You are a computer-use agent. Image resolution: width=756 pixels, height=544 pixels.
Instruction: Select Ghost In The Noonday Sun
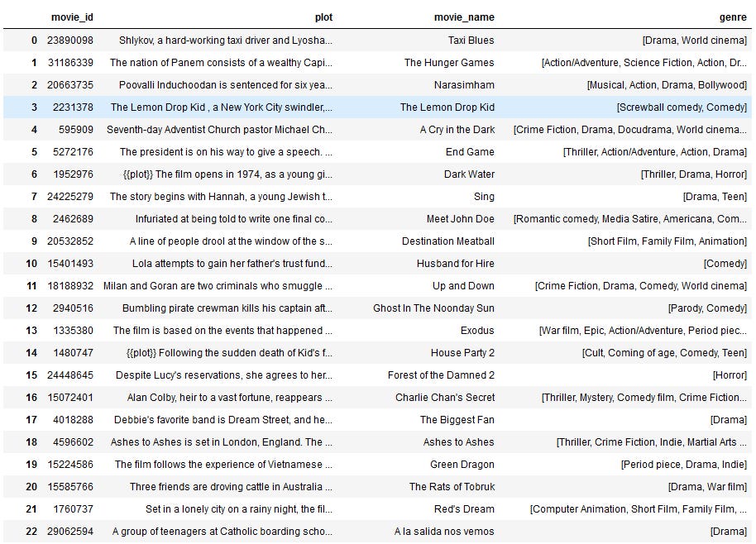(x=433, y=308)
